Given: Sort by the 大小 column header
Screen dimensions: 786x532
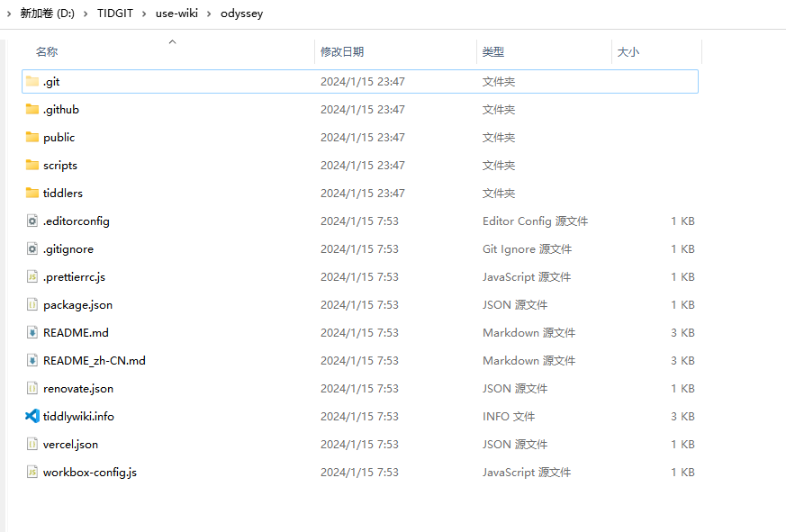Looking at the screenshot, I should 628,51.
